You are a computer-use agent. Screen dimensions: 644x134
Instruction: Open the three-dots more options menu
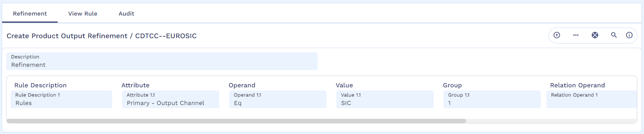coord(576,35)
